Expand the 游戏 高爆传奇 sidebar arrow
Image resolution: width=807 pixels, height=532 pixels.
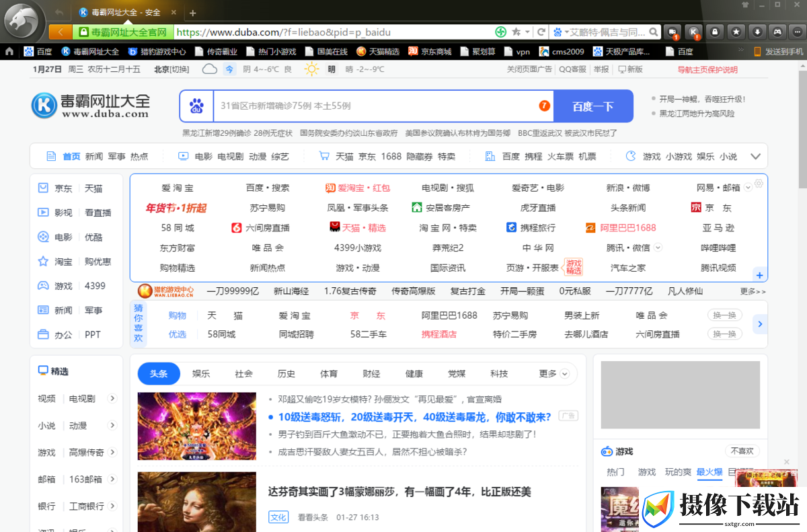[112, 452]
